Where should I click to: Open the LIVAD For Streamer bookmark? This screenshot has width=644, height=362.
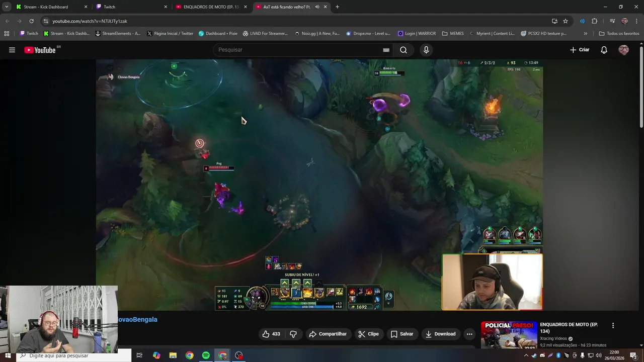(265, 34)
